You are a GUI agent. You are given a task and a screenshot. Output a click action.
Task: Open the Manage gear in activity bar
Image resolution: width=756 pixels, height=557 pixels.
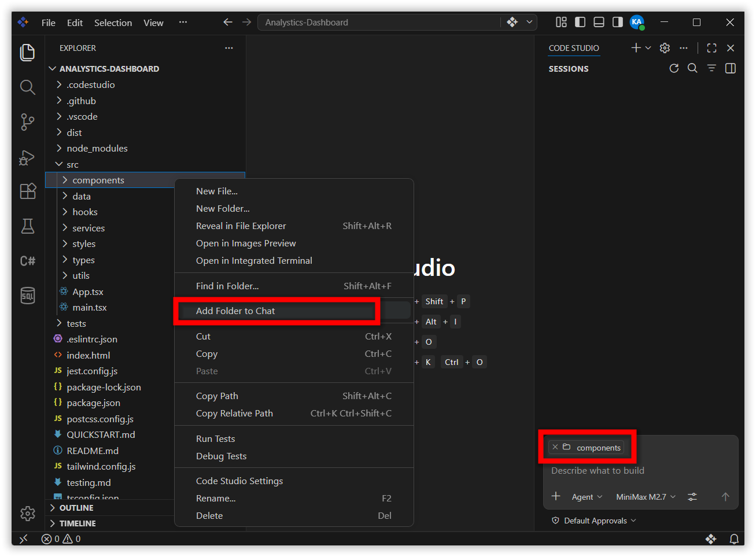pos(28,513)
